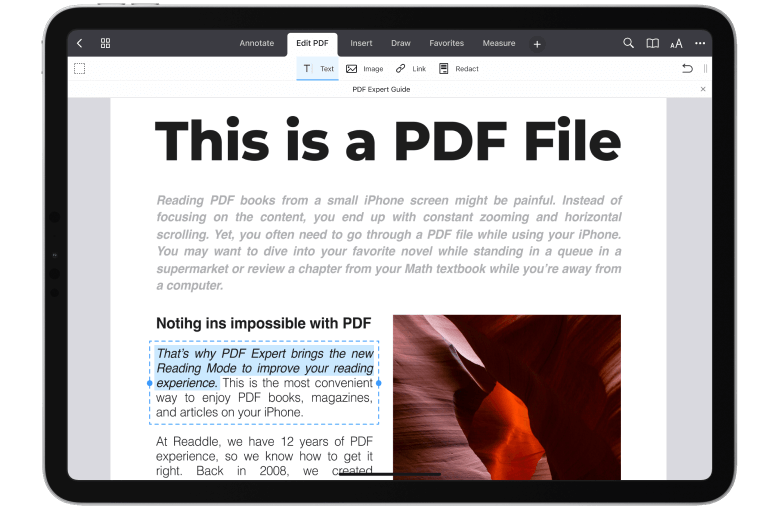This screenshot has height=510, width=780.
Task: Open the Insert tab
Action: [x=361, y=43]
